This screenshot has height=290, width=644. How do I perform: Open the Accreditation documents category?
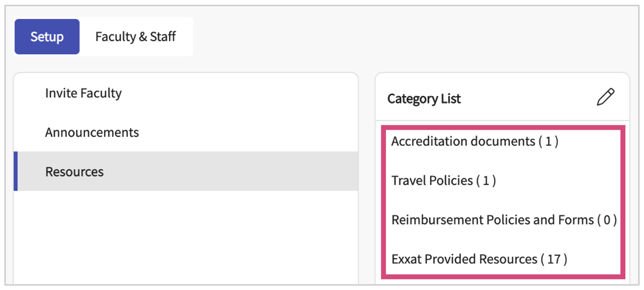click(463, 142)
